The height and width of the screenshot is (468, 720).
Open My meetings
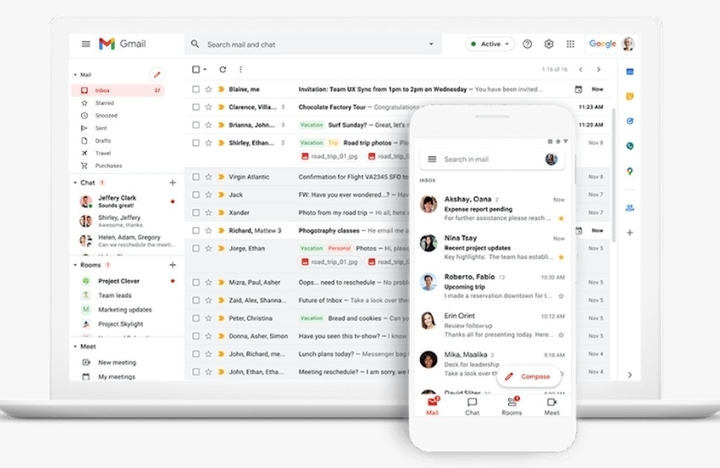tap(116, 377)
